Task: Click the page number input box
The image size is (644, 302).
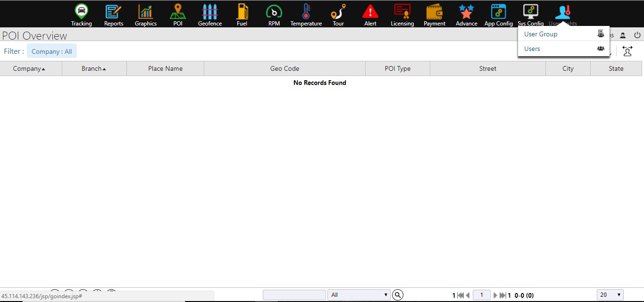Action: click(481, 295)
